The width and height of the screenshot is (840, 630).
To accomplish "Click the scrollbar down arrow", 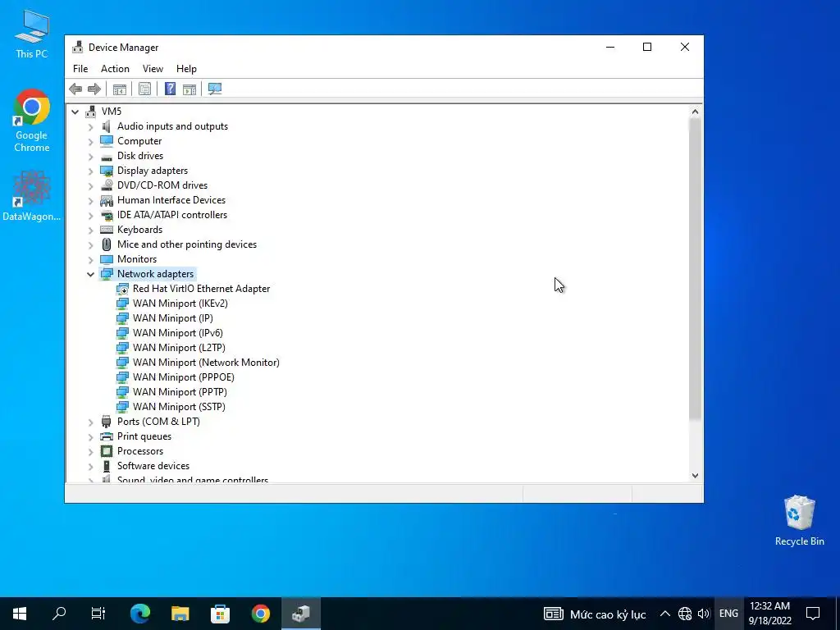I will click(695, 476).
